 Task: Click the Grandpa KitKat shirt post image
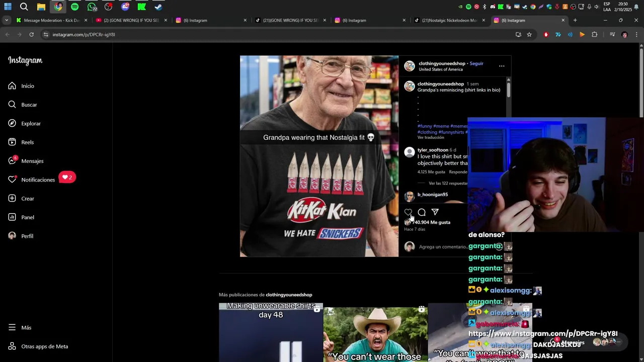coord(319,156)
